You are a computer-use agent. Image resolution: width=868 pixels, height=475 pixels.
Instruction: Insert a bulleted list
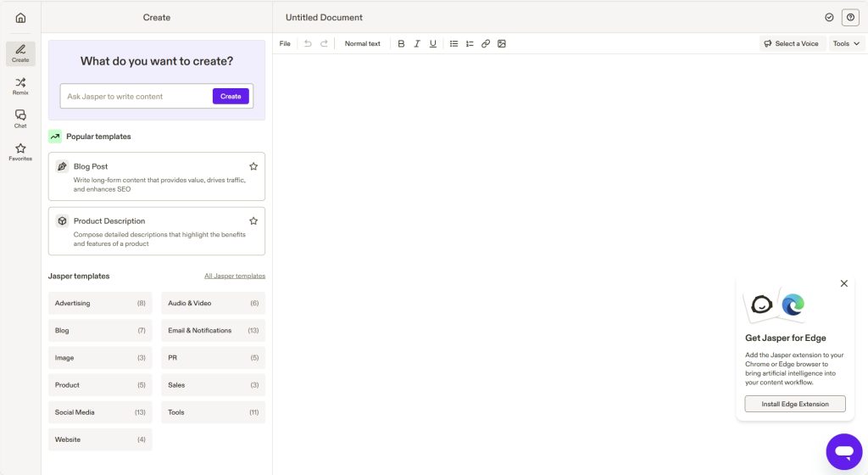click(x=454, y=44)
